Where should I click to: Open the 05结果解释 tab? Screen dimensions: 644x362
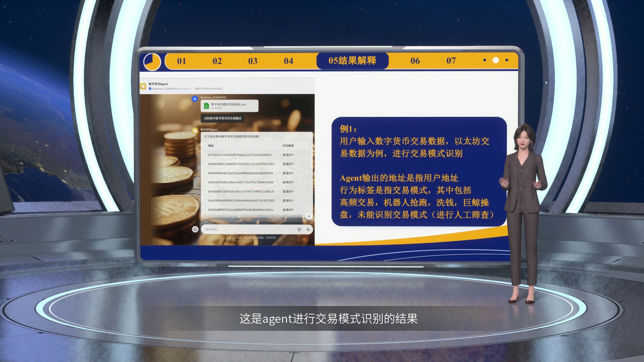pyautogui.click(x=352, y=61)
